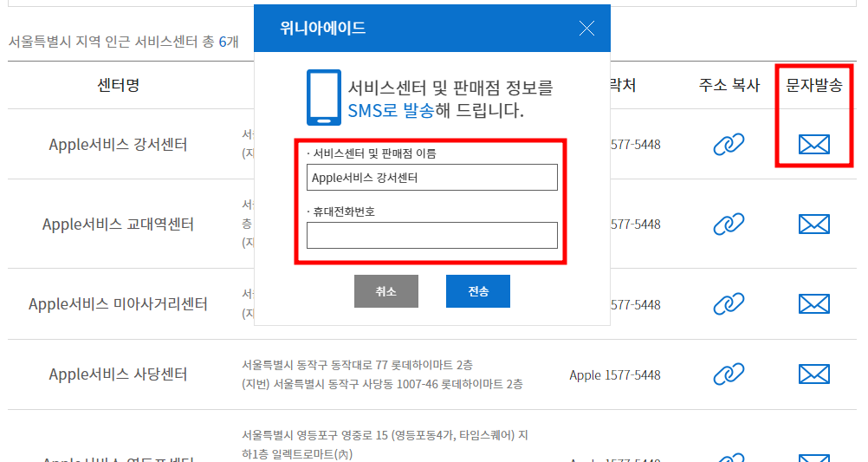Viewport: 868px width, 462px height.
Task: Focus the 휴대전화번호 phone number field
Action: click(431, 236)
